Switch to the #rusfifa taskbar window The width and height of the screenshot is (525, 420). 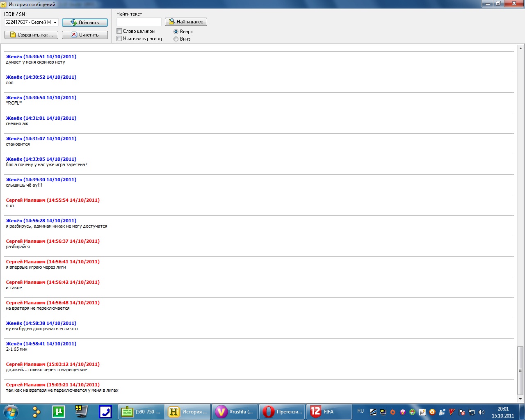pyautogui.click(x=235, y=412)
